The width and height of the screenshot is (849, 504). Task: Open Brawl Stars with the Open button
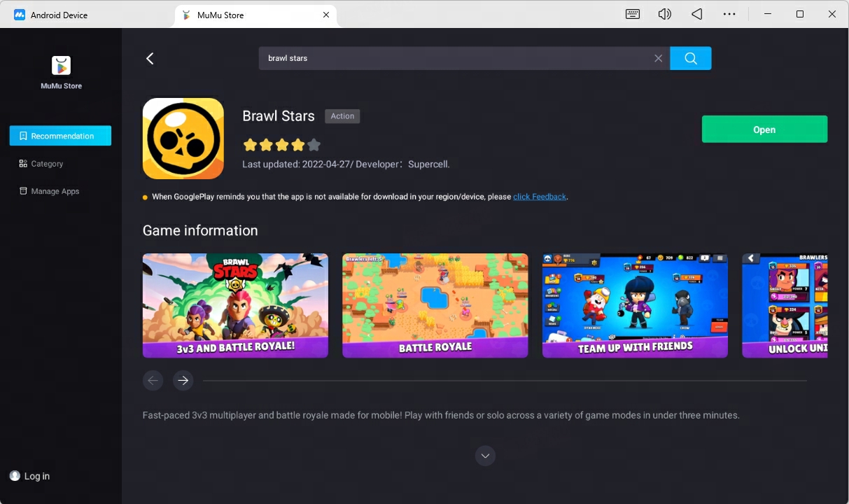(x=764, y=129)
